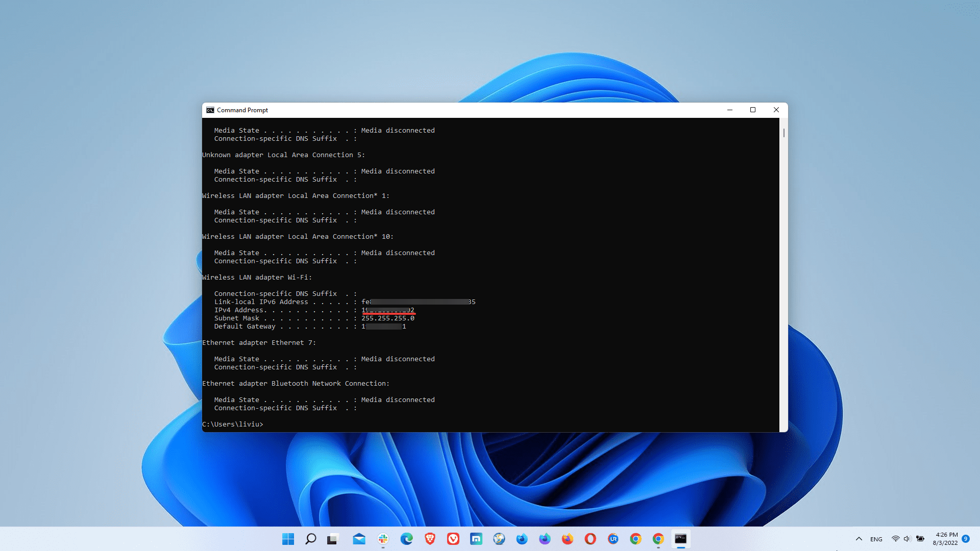Open Wi-Fi network quick settings

(x=895, y=539)
